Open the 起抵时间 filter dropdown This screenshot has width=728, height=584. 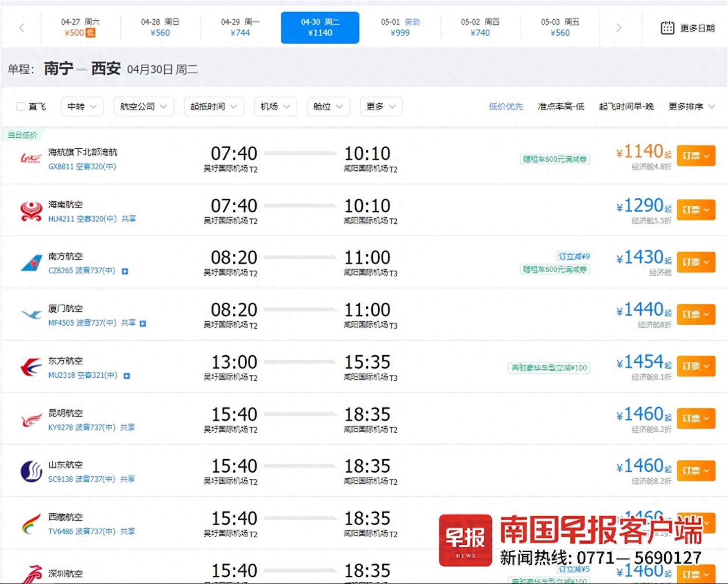[x=214, y=107]
